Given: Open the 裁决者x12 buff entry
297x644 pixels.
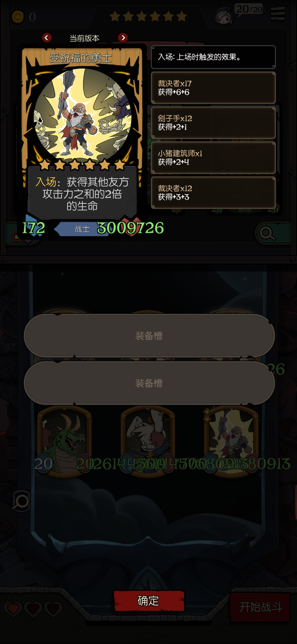Looking at the screenshot, I should [x=213, y=193].
